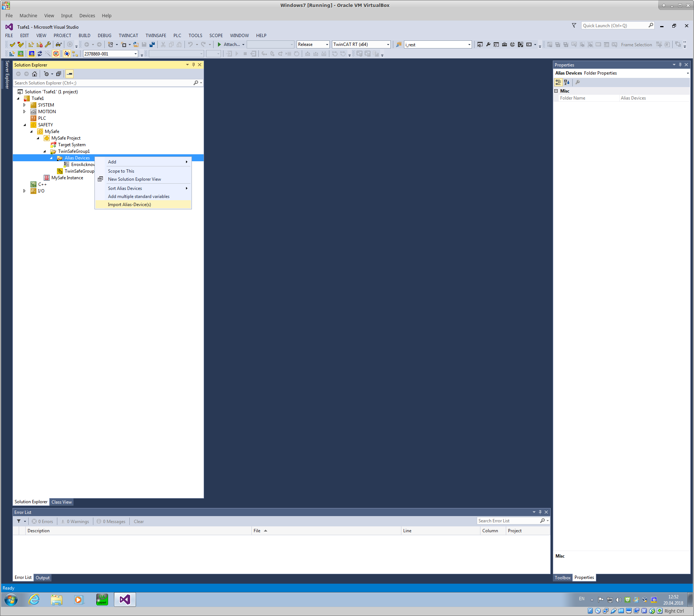694x616 pixels.
Task: Expand the SYSTEM tree node
Action: tap(25, 105)
